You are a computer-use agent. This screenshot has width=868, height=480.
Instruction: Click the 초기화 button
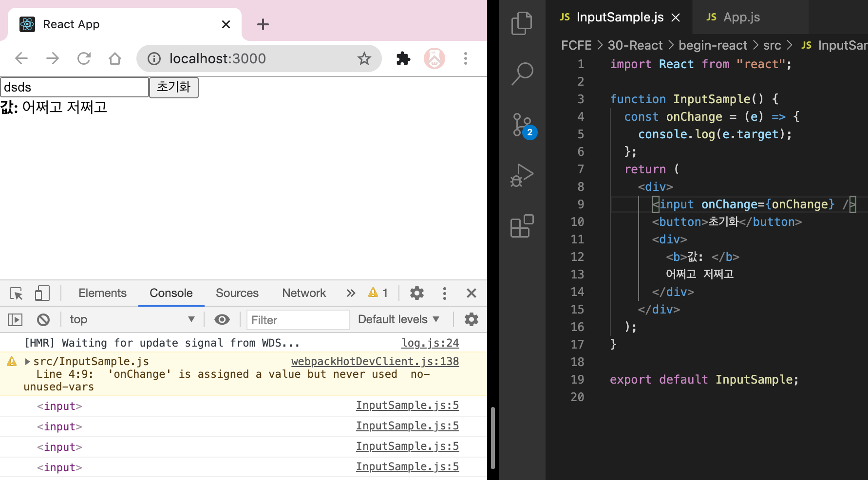(174, 87)
